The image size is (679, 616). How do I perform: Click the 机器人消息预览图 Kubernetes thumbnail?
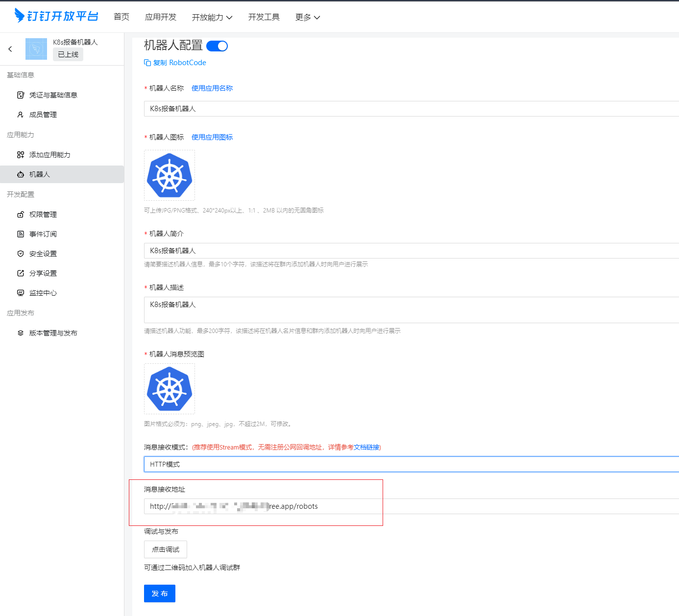point(170,389)
